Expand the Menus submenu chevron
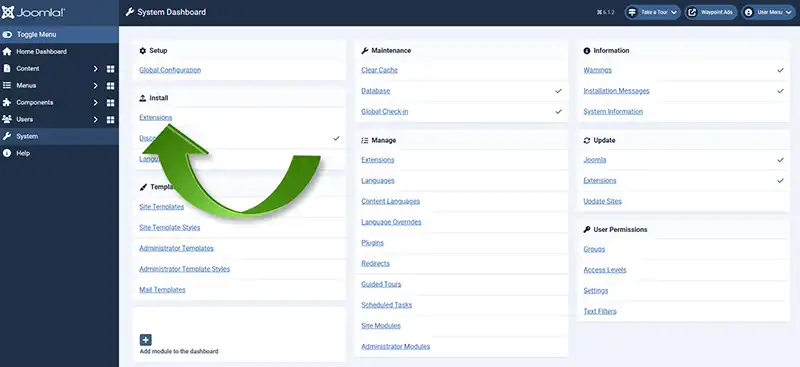Viewport: 800px width, 367px height. (95, 86)
